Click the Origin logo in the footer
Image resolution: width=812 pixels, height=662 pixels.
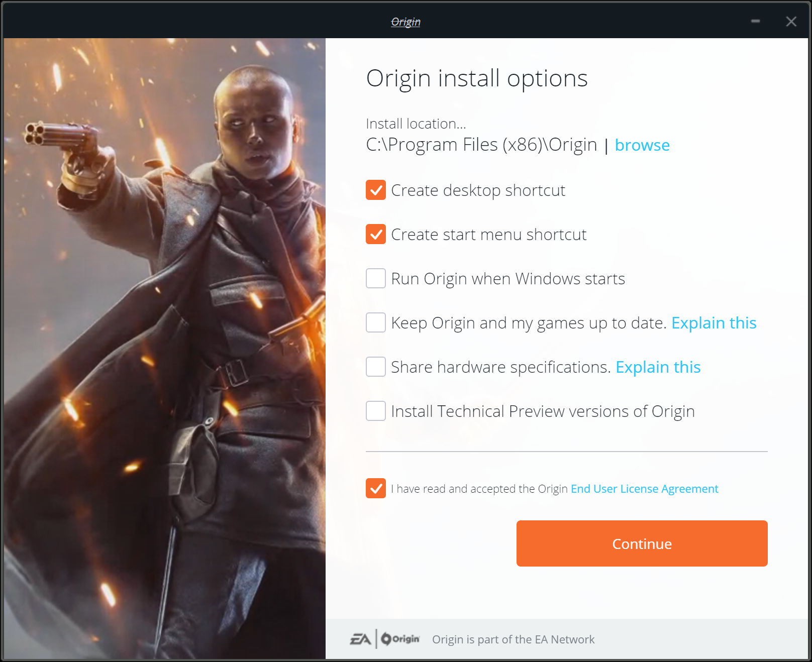(400, 639)
